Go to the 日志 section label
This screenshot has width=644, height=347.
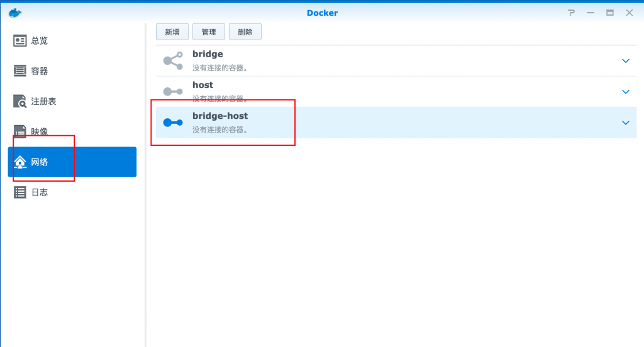pyautogui.click(x=40, y=192)
